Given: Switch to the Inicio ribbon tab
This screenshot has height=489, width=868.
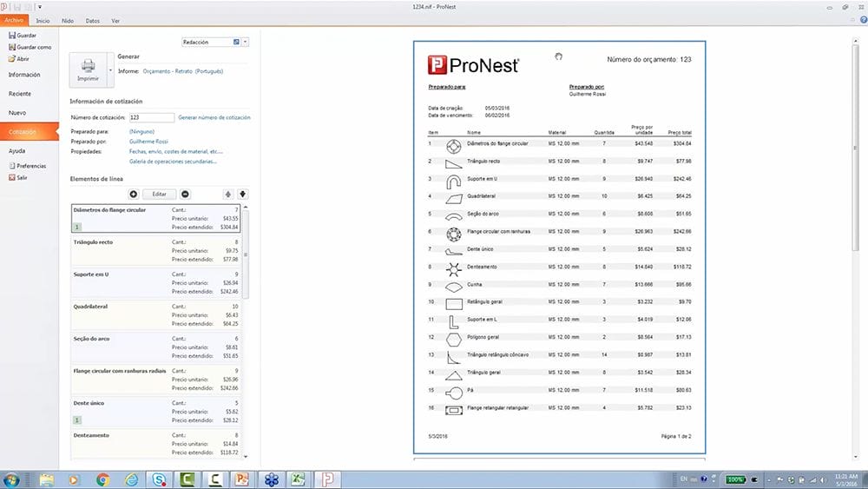Looking at the screenshot, I should click(x=43, y=20).
